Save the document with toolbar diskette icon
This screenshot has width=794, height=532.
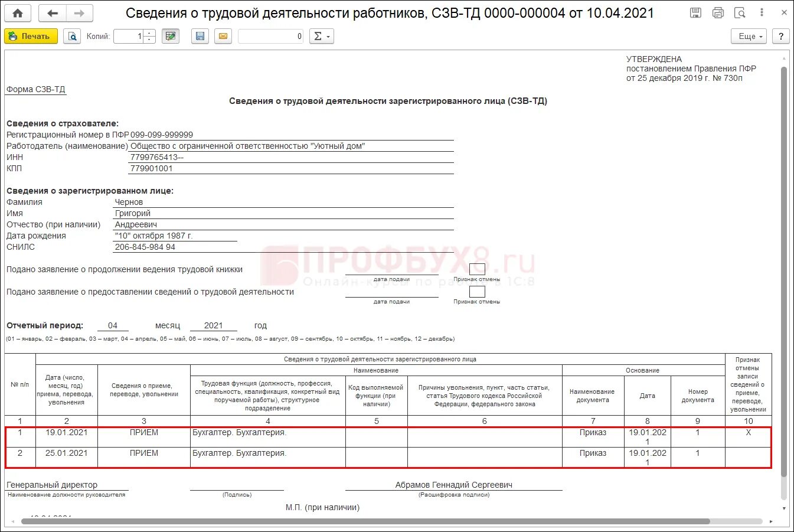200,36
